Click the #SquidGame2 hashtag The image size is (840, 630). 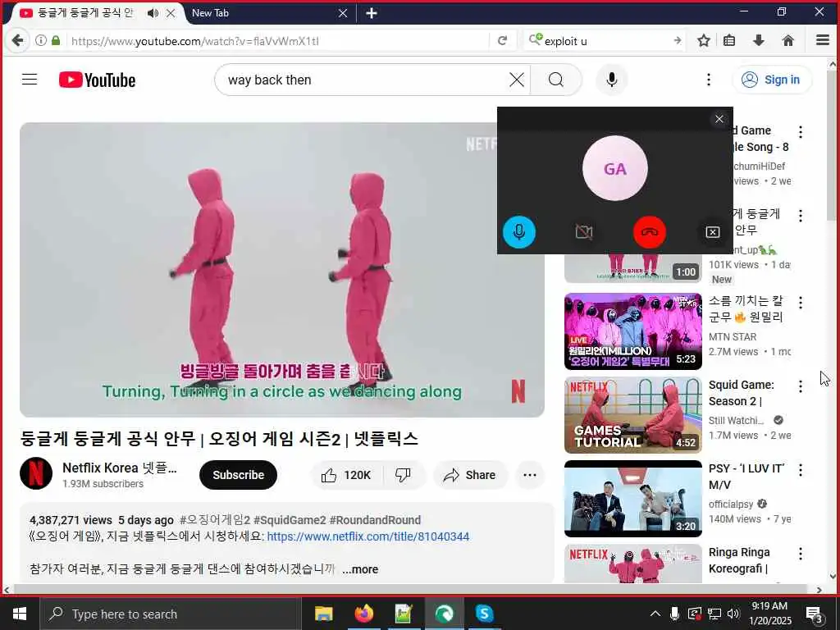(x=290, y=519)
